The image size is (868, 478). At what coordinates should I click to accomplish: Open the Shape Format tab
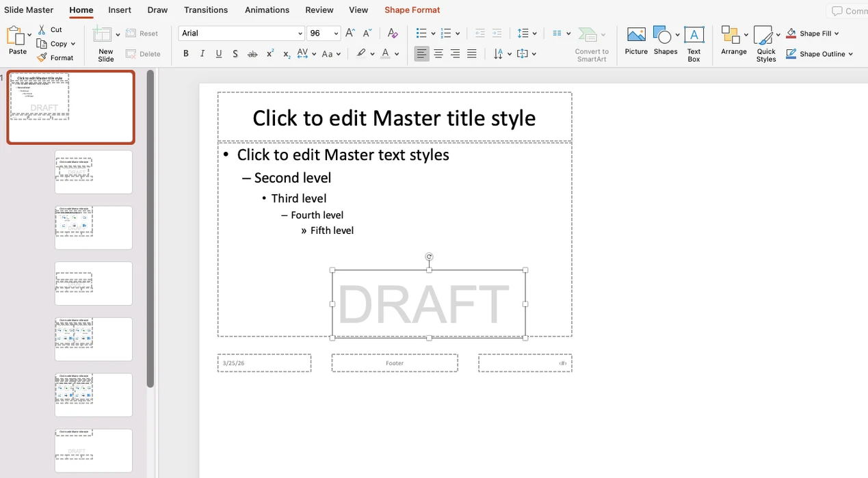tap(412, 10)
